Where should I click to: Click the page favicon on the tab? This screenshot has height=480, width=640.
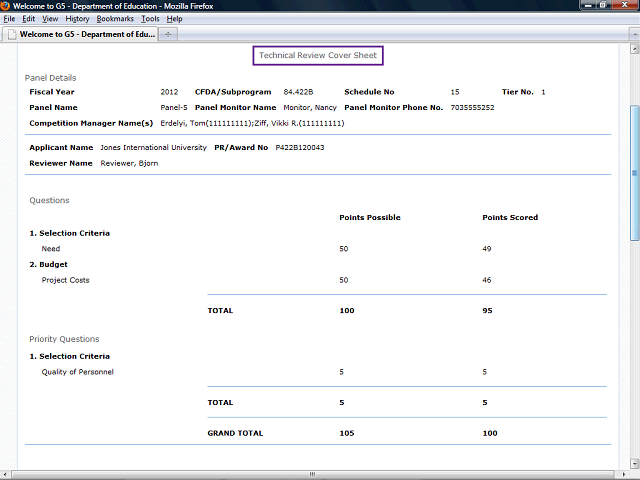[12, 34]
